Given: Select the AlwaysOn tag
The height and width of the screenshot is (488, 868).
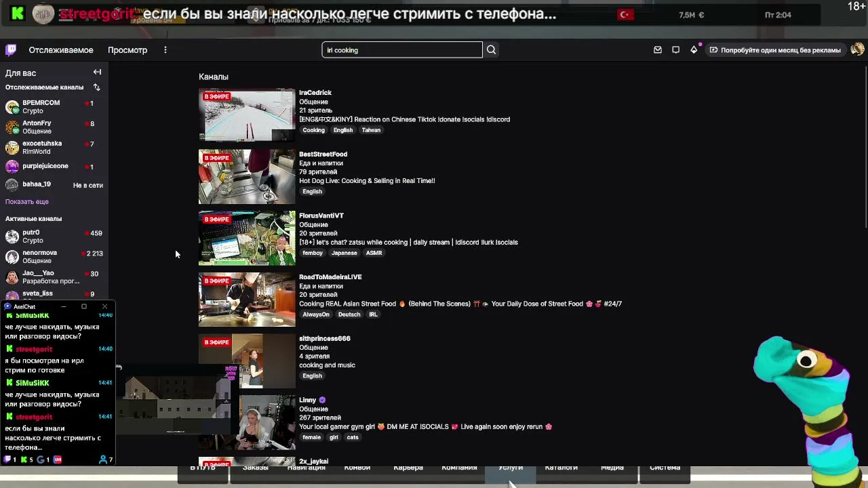Looking at the screenshot, I should coord(316,314).
